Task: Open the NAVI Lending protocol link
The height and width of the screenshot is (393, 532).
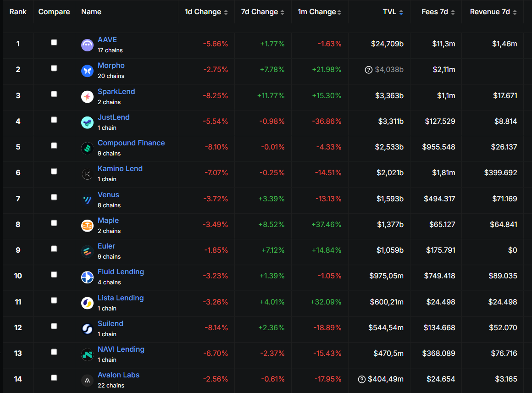Action: [121, 349]
